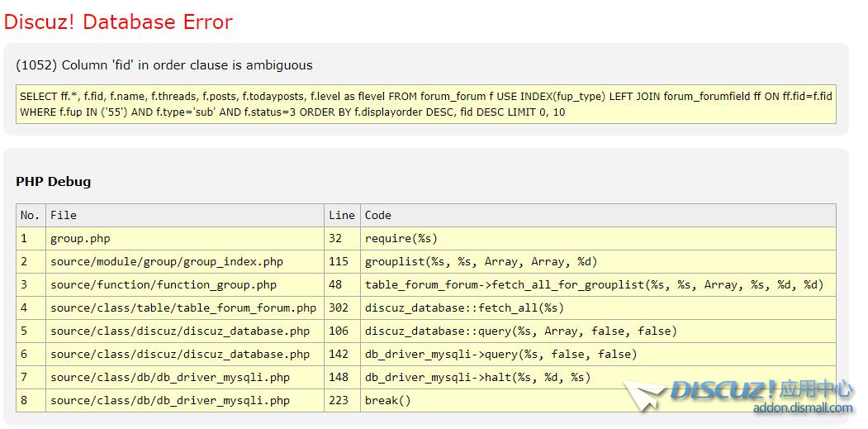Image resolution: width=868 pixels, height=429 pixels.
Task: Click the 'discuz_database::fetch_all(%s)' code cell
Action: coord(598,307)
